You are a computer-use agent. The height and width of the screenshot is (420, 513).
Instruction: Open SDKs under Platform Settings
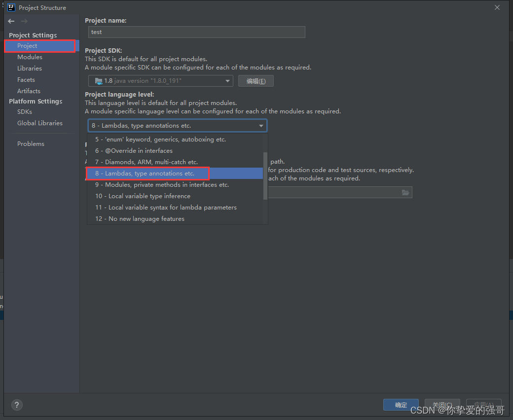[25, 112]
